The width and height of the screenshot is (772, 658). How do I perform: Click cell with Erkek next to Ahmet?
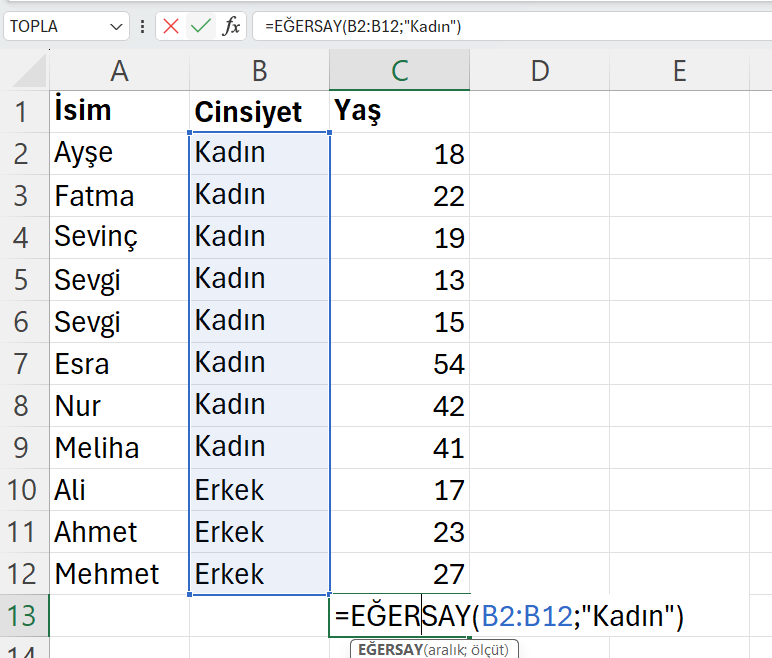[x=259, y=532]
